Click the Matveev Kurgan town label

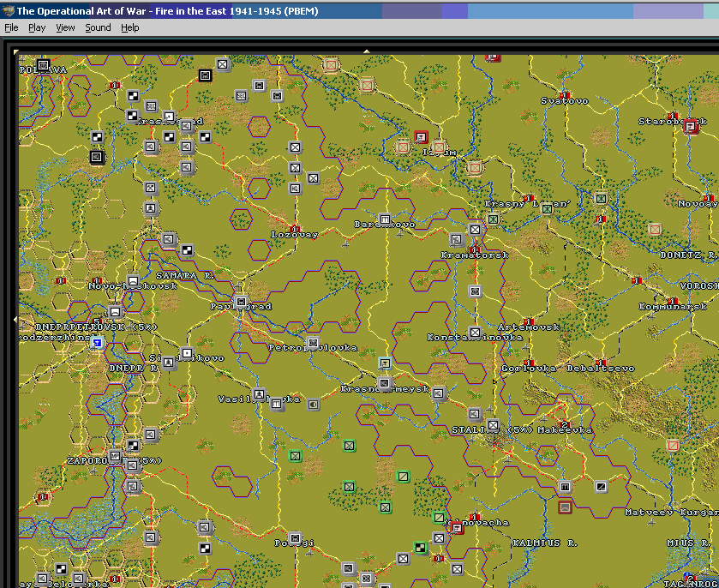click(x=671, y=513)
